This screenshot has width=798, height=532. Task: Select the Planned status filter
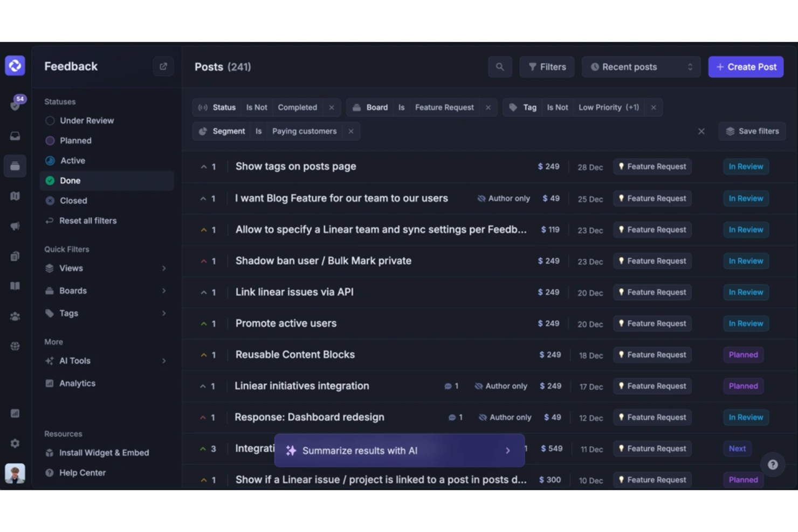107,141
